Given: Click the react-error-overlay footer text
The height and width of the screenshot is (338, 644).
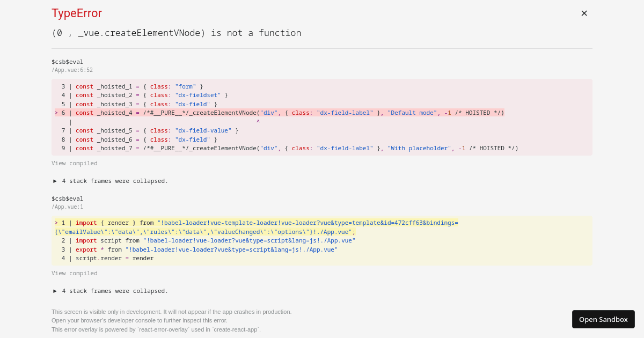Looking at the screenshot, I should pos(162,329).
